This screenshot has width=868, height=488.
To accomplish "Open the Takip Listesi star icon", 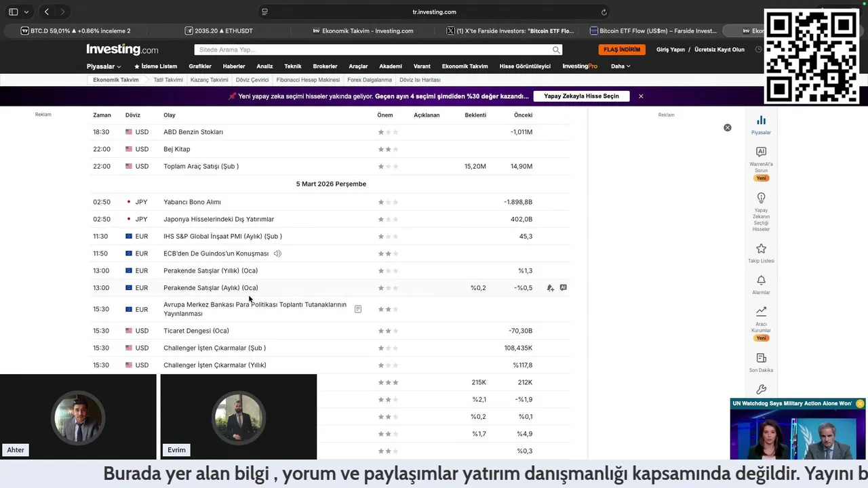I will tap(761, 253).
